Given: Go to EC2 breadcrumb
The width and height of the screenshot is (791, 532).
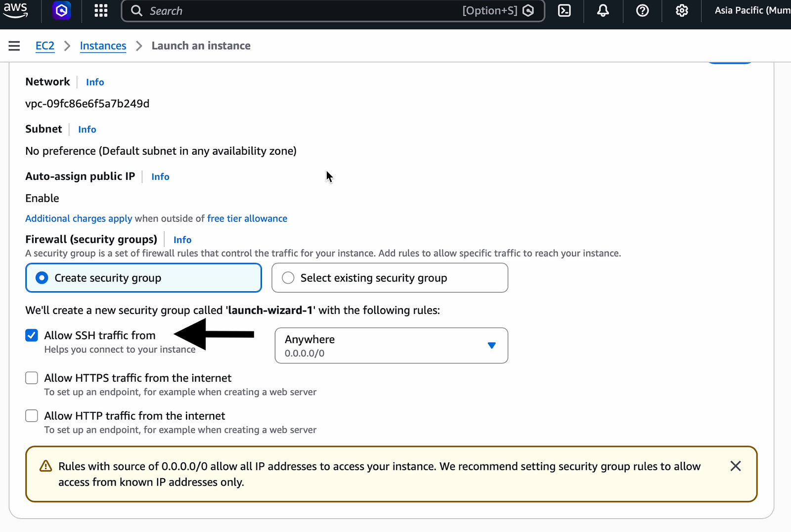Looking at the screenshot, I should pos(45,46).
